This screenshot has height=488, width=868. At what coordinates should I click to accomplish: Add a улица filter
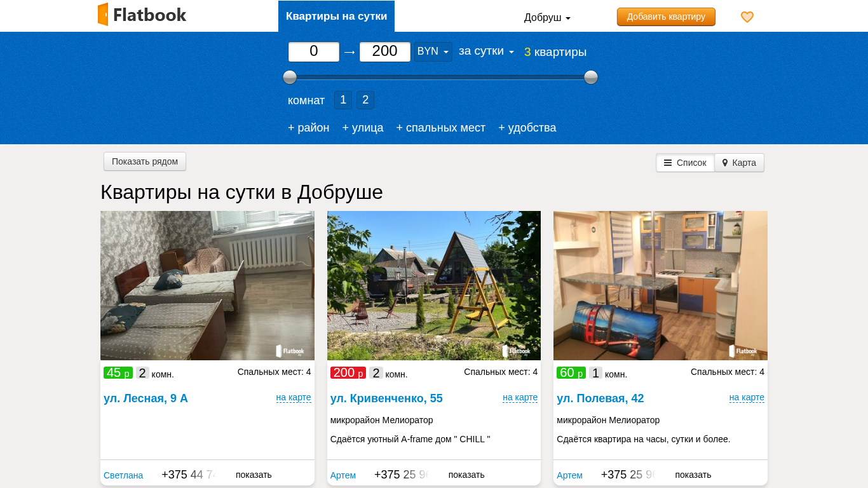click(x=363, y=128)
